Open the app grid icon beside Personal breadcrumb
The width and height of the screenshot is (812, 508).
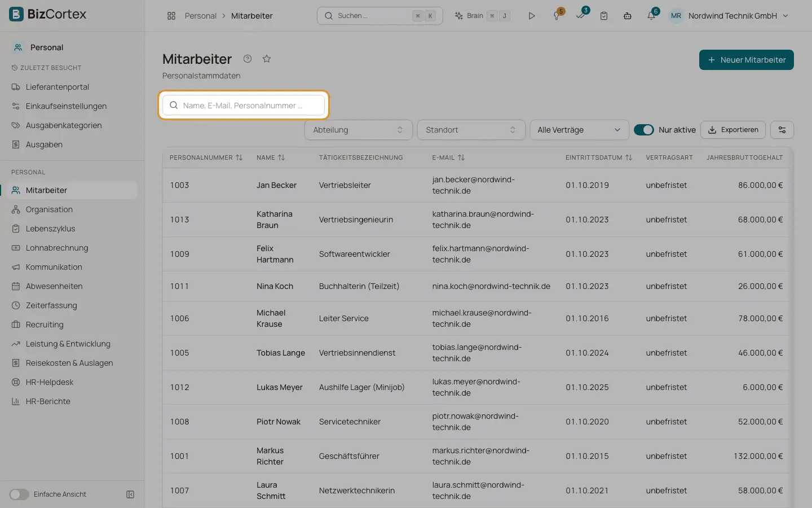(x=171, y=16)
